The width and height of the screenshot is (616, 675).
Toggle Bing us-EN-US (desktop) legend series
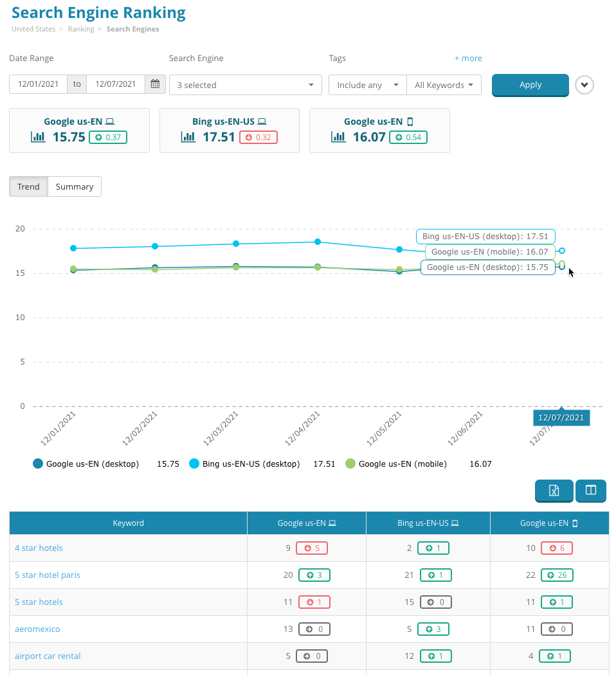pyautogui.click(x=244, y=464)
